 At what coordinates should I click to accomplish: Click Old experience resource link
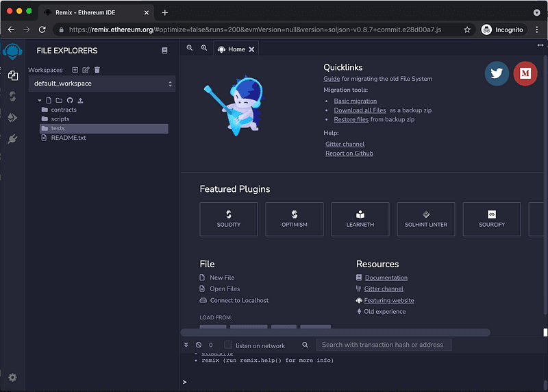pyautogui.click(x=384, y=312)
